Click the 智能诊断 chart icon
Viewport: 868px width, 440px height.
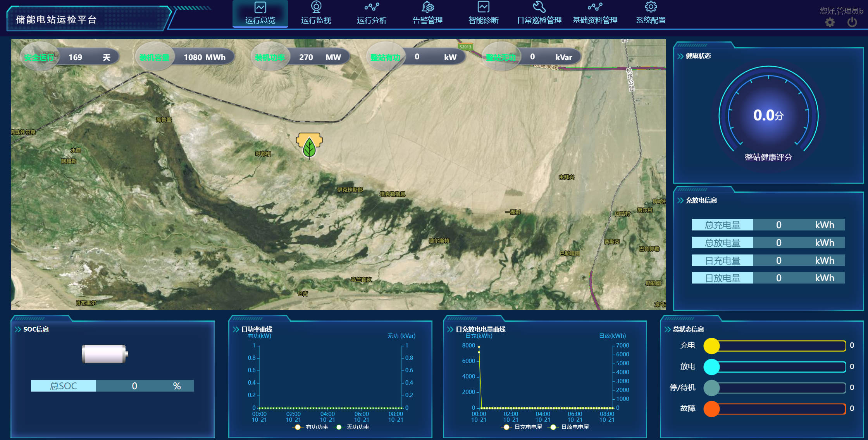pos(483,7)
